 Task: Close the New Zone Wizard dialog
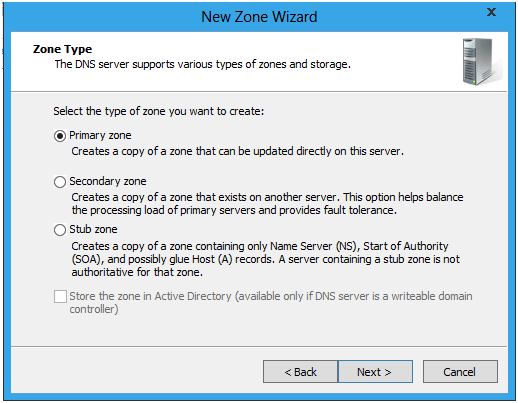(x=491, y=12)
